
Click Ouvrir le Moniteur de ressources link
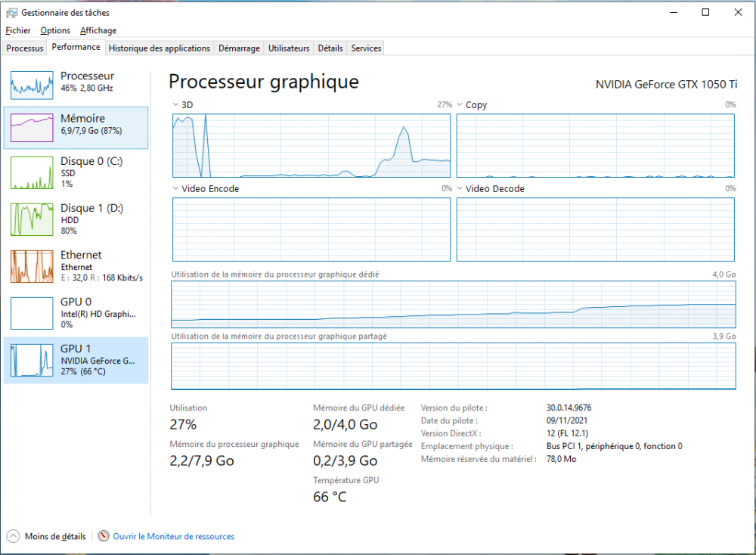[173, 537]
